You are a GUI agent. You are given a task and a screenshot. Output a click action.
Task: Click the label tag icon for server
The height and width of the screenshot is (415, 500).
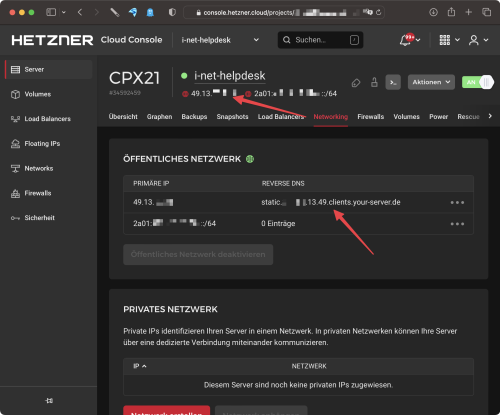[356, 82]
